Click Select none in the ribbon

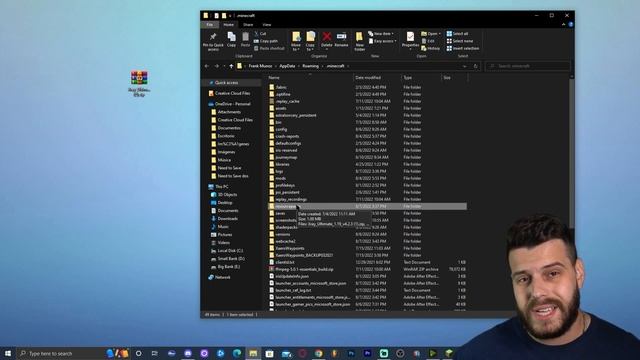[x=460, y=41]
